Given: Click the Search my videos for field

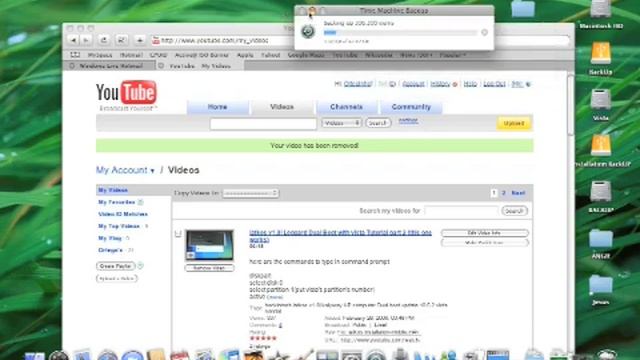Looking at the screenshot, I should point(461,211).
